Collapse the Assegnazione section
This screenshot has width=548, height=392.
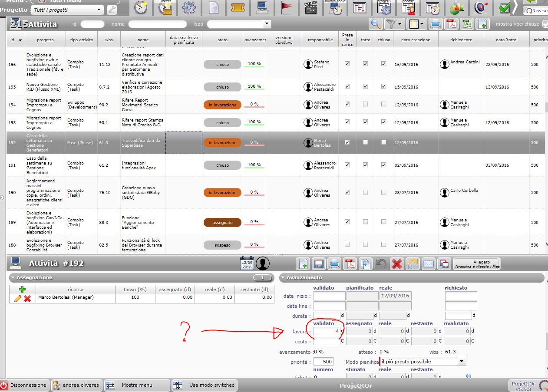point(13,277)
